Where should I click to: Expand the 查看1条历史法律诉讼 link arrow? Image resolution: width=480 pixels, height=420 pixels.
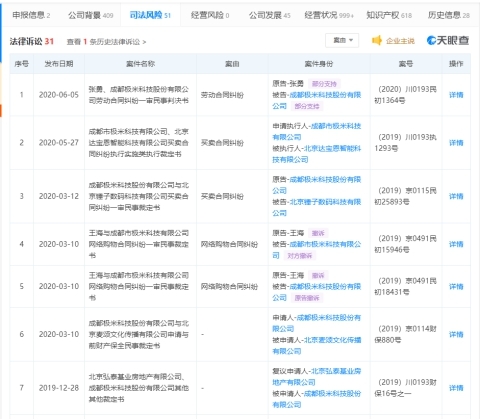point(144,42)
